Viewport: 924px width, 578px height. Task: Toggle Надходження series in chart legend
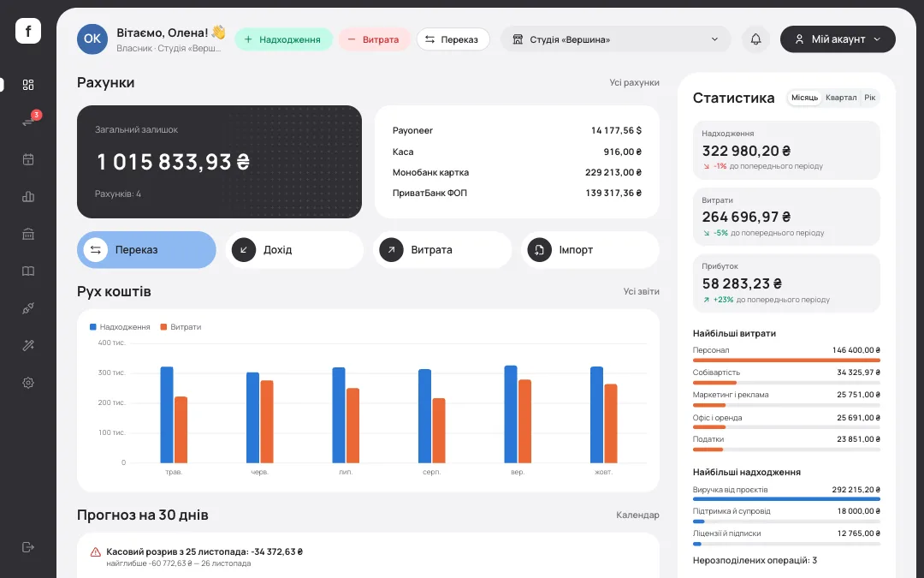(120, 327)
